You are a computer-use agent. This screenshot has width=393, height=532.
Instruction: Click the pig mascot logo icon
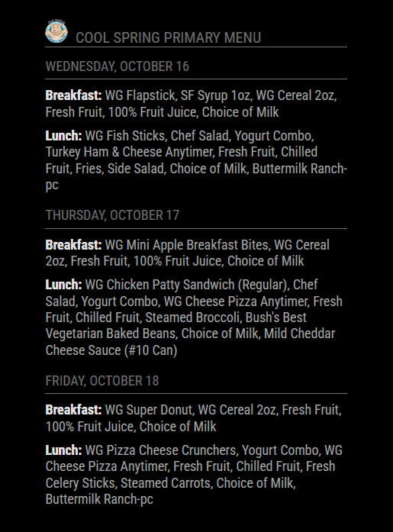(x=56, y=32)
